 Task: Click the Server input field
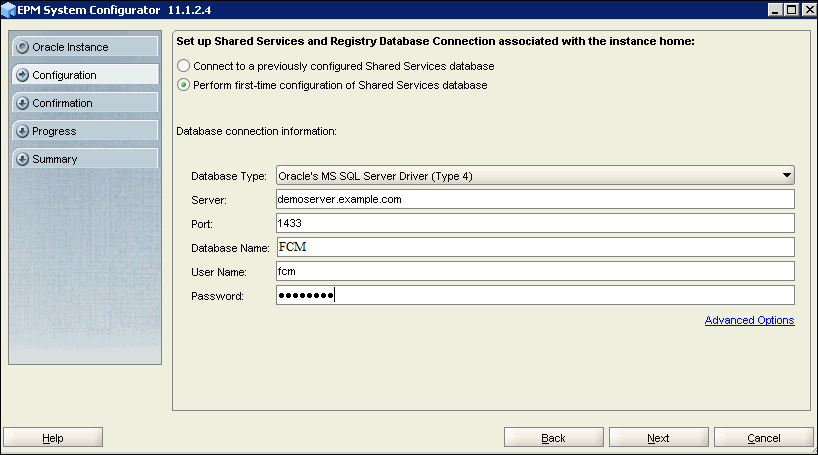point(535,199)
